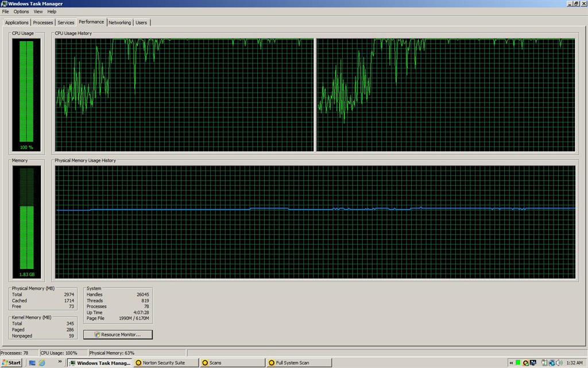Click the CPU Usage 100 % meter
This screenshot has width=588, height=368.
tap(26, 95)
